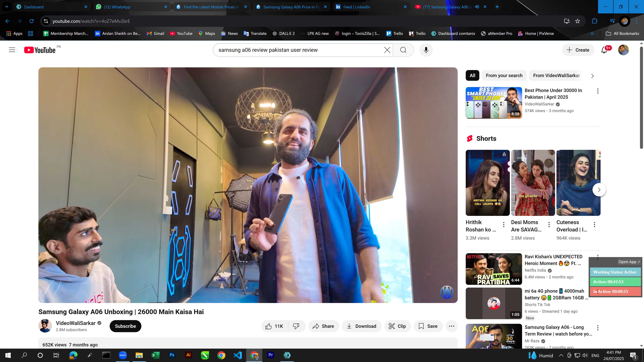644x362 pixels.
Task: Open Photoshop from the taskbar
Action: 172,355
